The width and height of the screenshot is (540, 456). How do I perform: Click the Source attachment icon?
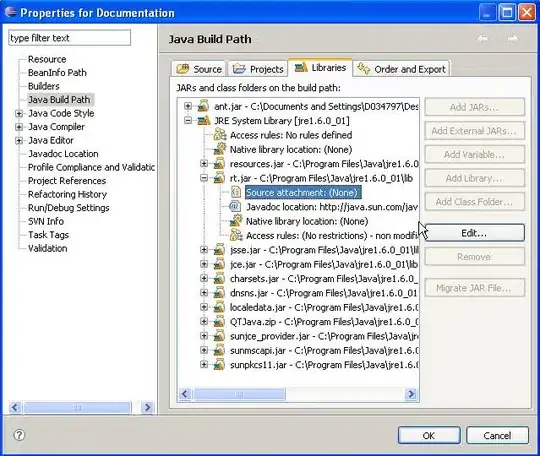(x=236, y=192)
